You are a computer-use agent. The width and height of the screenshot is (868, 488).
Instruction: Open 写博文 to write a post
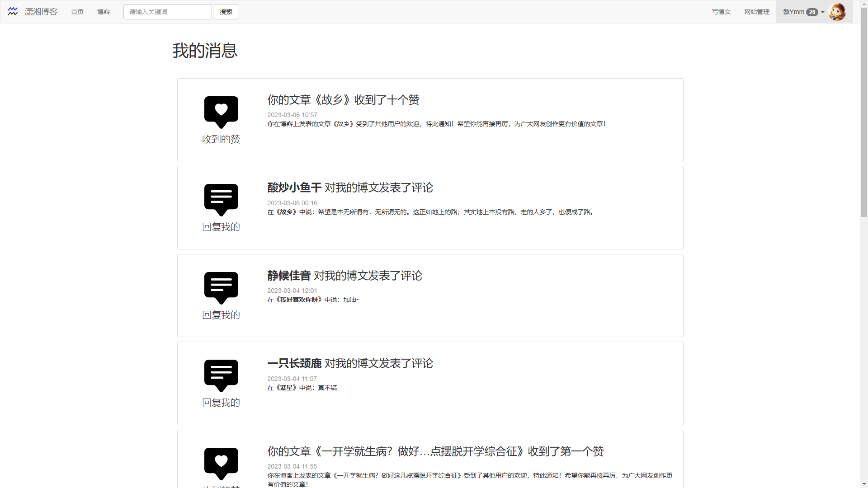coord(721,12)
